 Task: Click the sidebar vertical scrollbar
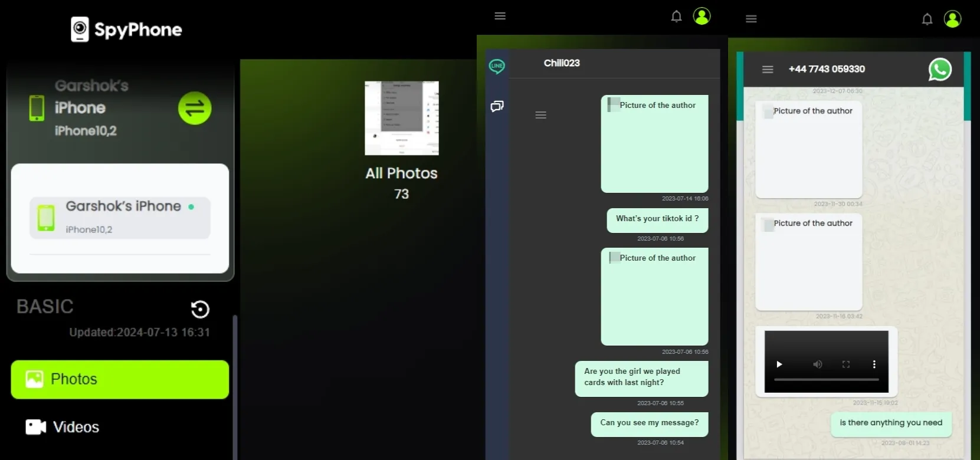(x=235, y=386)
